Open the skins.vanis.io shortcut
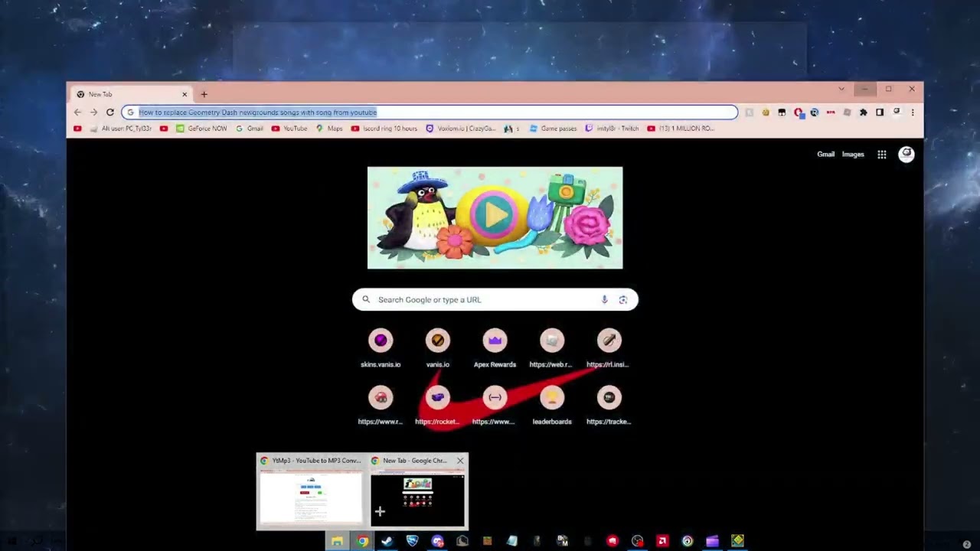The height and width of the screenshot is (551, 980). (x=381, y=348)
